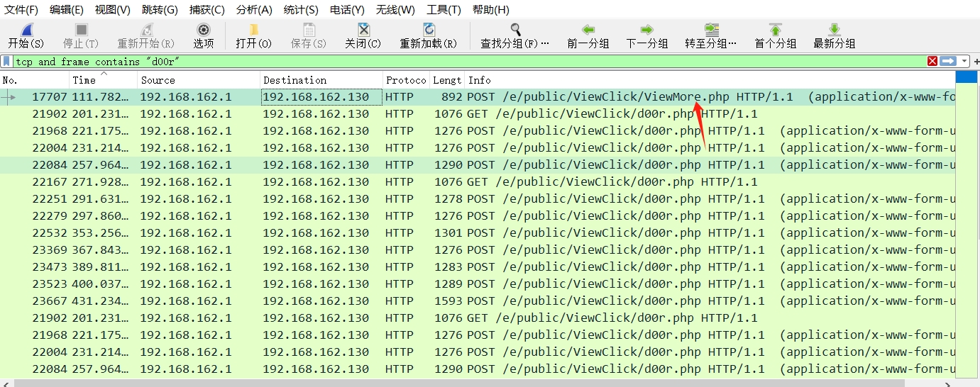
Task: Open the 分析(A) menu
Action: (254, 10)
